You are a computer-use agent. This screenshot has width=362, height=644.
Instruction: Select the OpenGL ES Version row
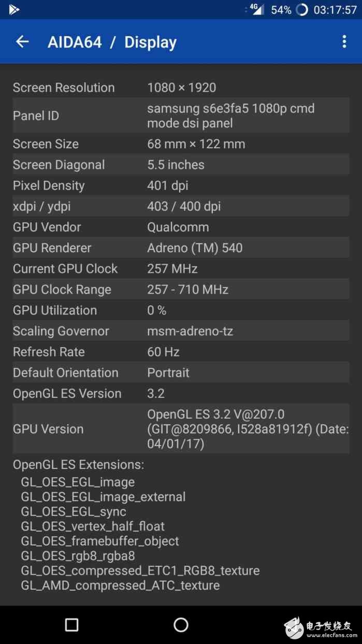coord(181,393)
